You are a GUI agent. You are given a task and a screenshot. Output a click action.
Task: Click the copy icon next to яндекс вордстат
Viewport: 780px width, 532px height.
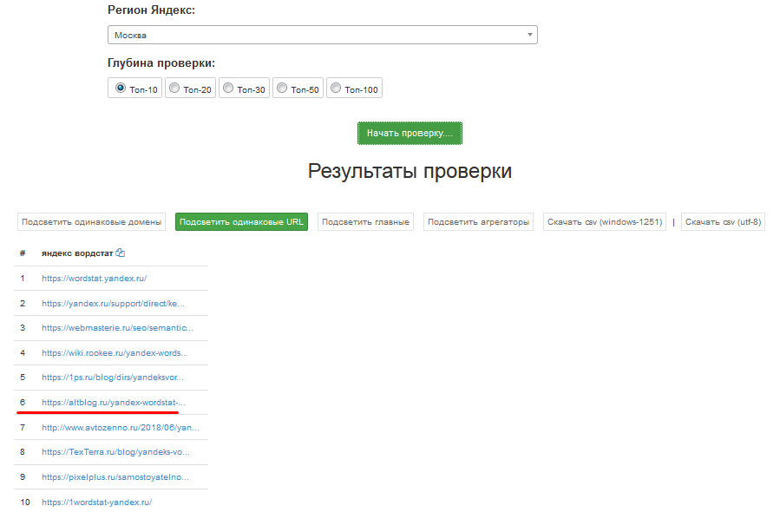click(121, 253)
